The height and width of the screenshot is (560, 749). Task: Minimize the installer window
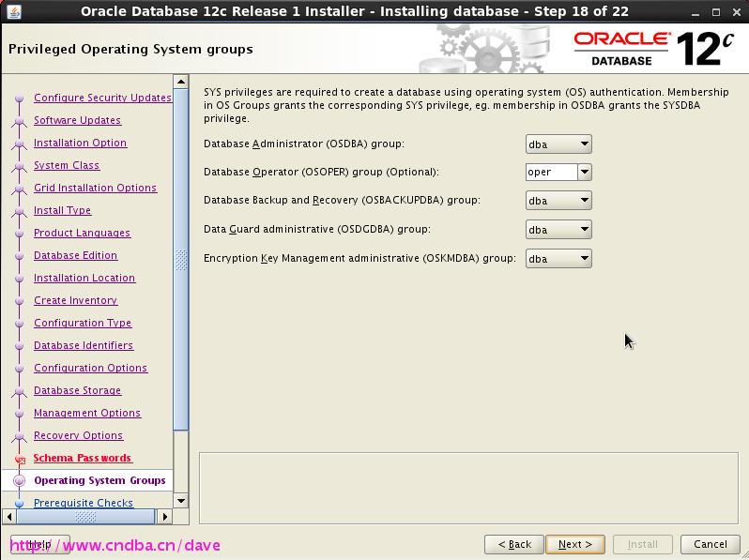[x=695, y=12]
